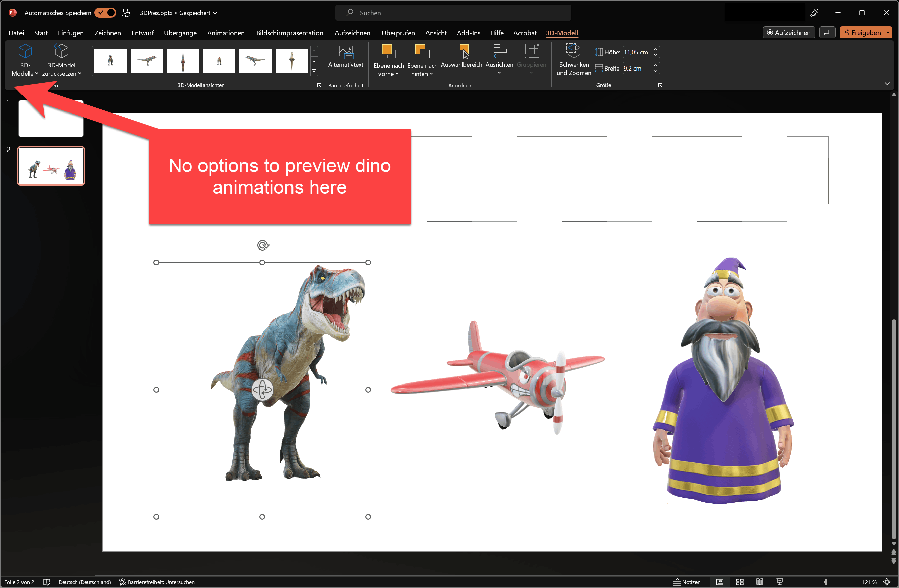Toggle Automatisches Speichern switch off
899x588 pixels.
tap(105, 13)
